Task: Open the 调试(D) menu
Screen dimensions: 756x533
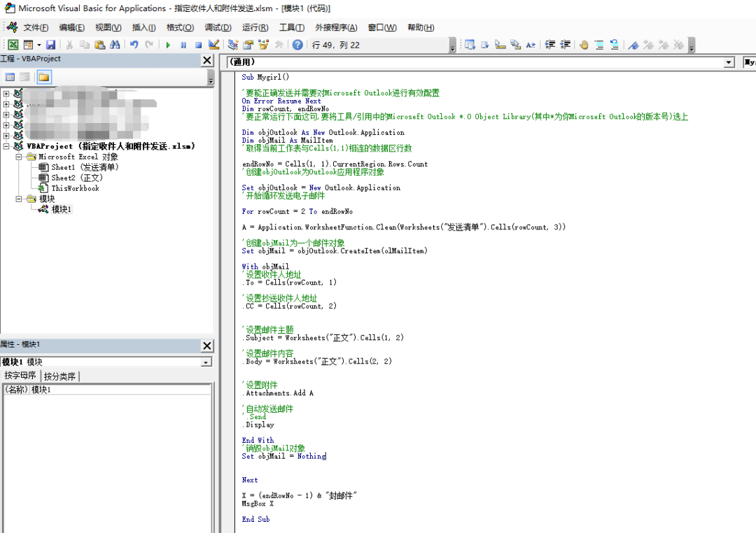Action: [x=218, y=27]
